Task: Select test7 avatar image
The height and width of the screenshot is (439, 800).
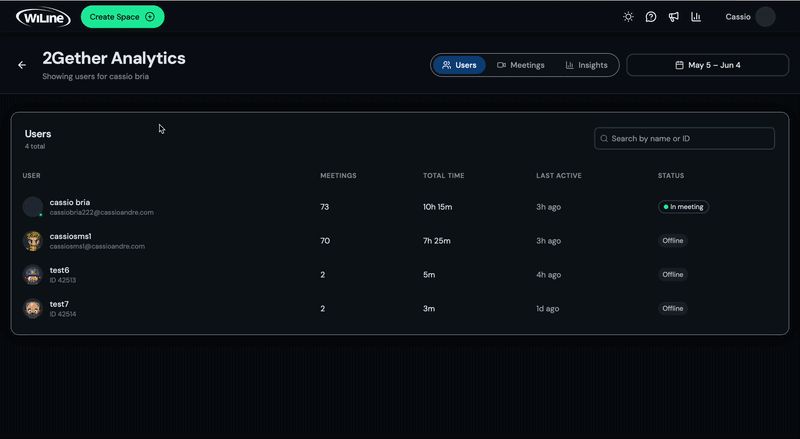Action: click(33, 308)
